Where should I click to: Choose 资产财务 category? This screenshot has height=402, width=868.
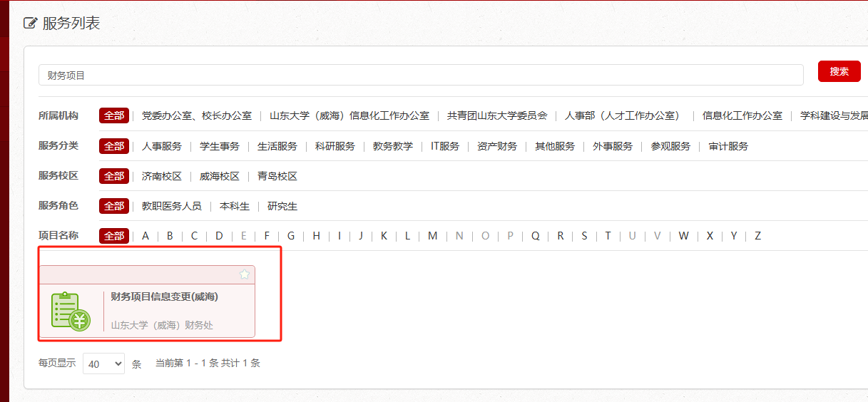(497, 146)
